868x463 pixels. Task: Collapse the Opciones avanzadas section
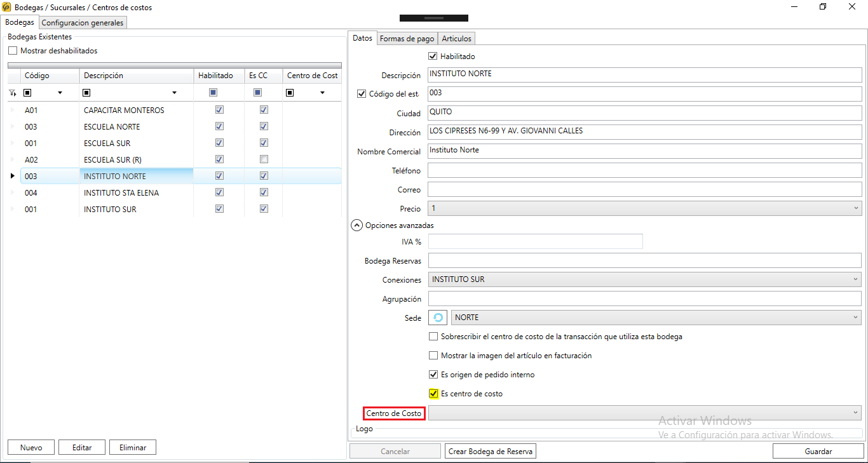click(x=357, y=225)
